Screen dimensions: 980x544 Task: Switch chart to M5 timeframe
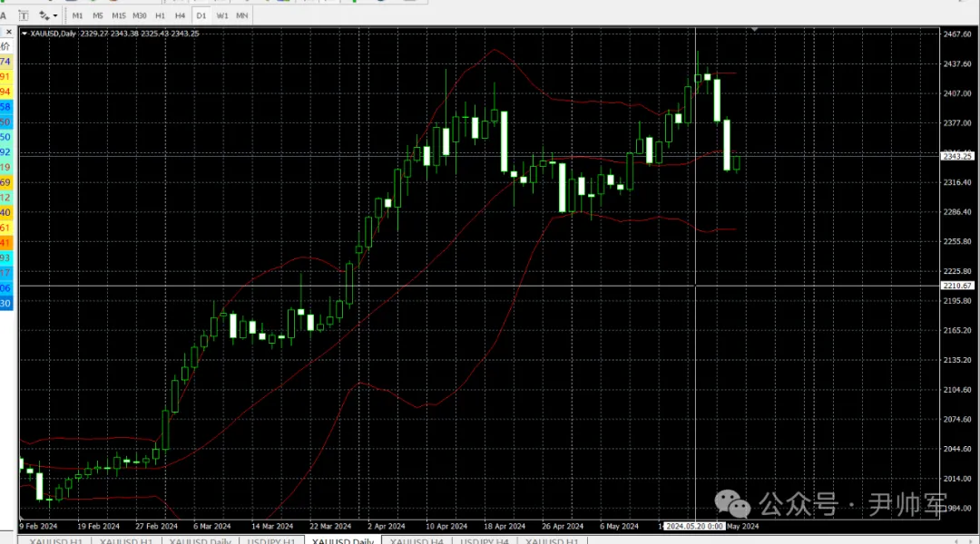tap(98, 15)
